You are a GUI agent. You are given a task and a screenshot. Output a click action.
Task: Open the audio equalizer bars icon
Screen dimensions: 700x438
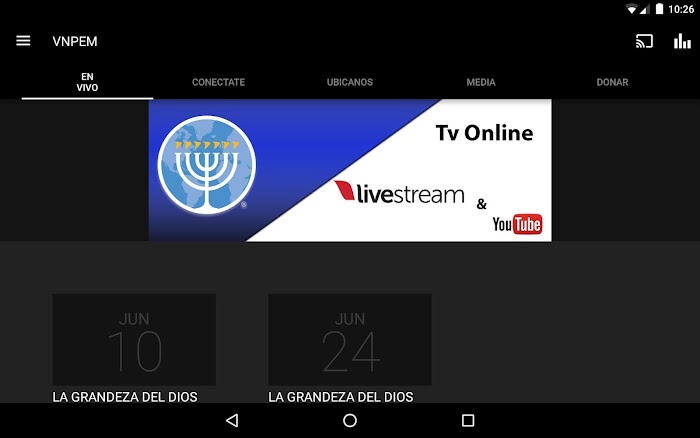click(682, 41)
